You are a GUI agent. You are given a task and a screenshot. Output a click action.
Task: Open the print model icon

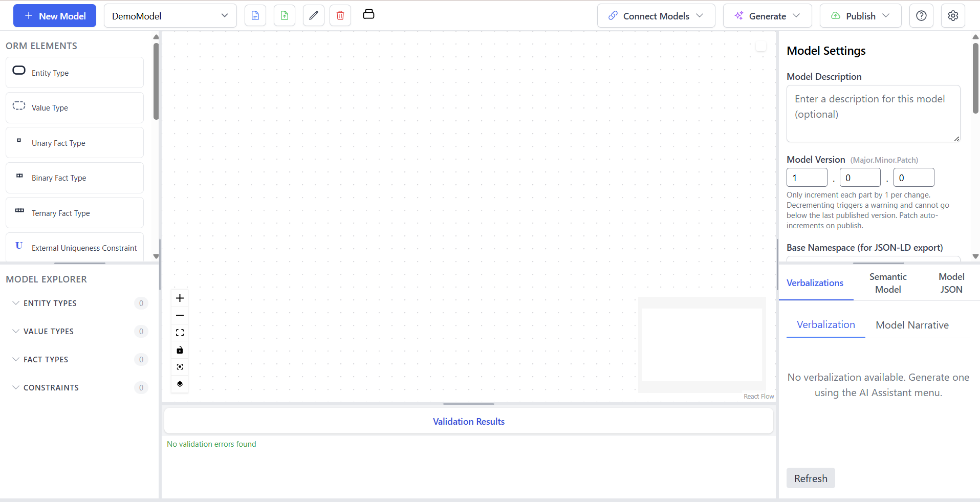tap(368, 14)
